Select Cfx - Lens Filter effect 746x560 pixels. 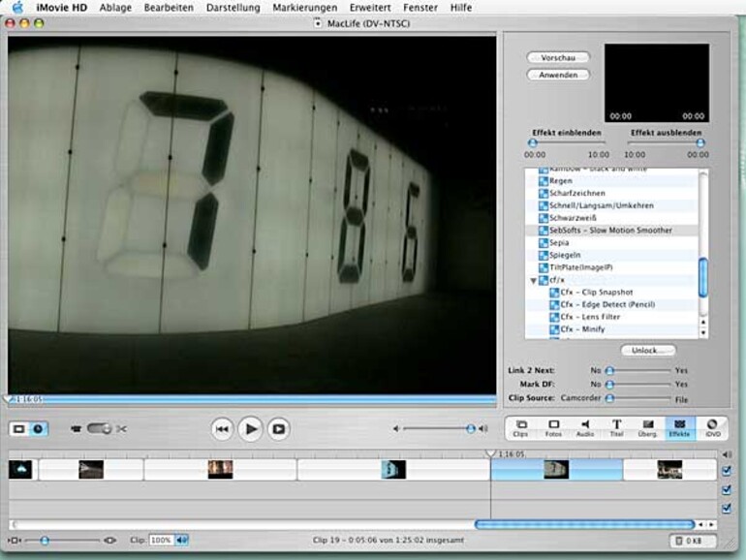(612, 317)
